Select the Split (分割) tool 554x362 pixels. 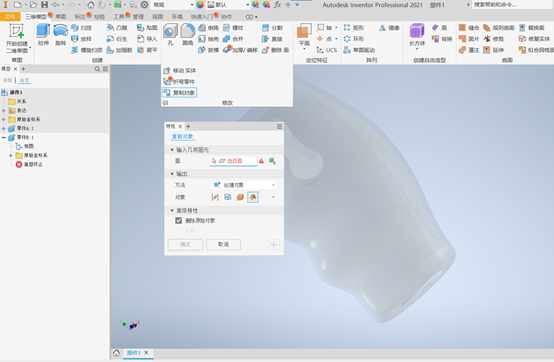point(272,28)
